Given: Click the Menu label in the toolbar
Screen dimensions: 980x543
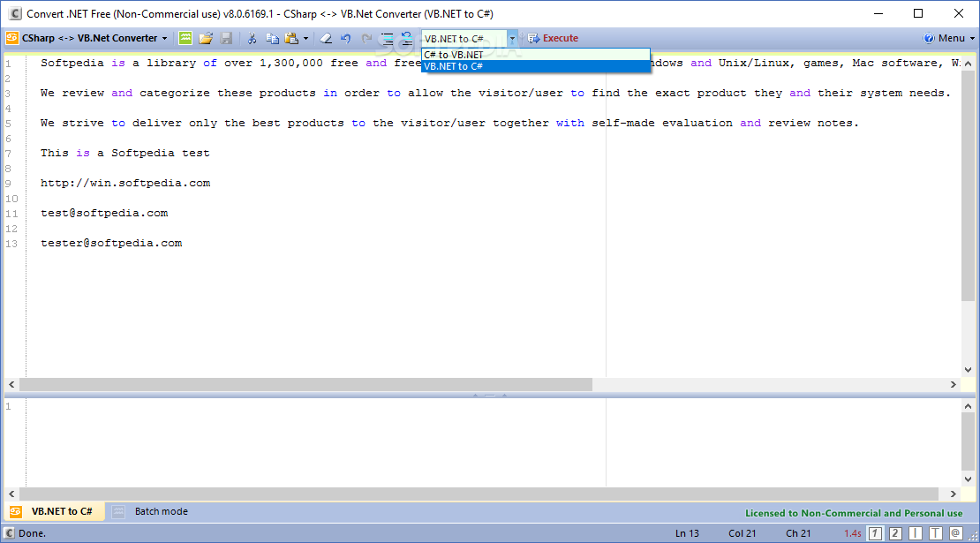Looking at the screenshot, I should [951, 38].
